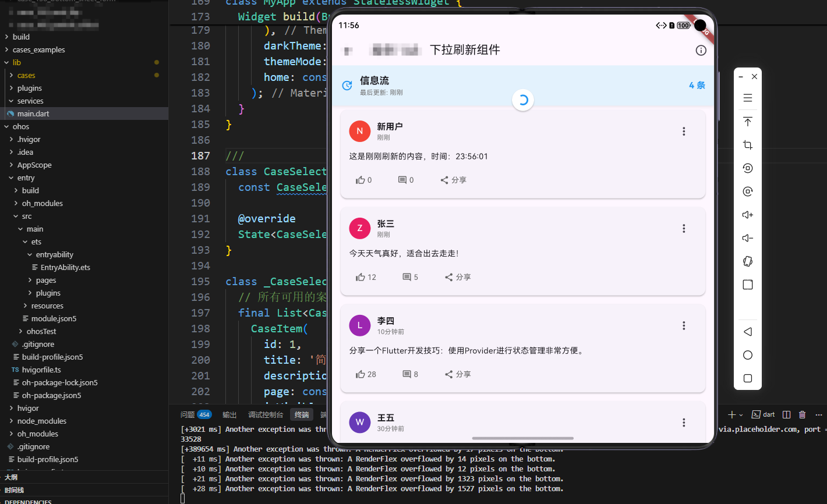Open the emulator toolbar hamburger menu
This screenshot has height=504, width=827.
click(x=748, y=98)
